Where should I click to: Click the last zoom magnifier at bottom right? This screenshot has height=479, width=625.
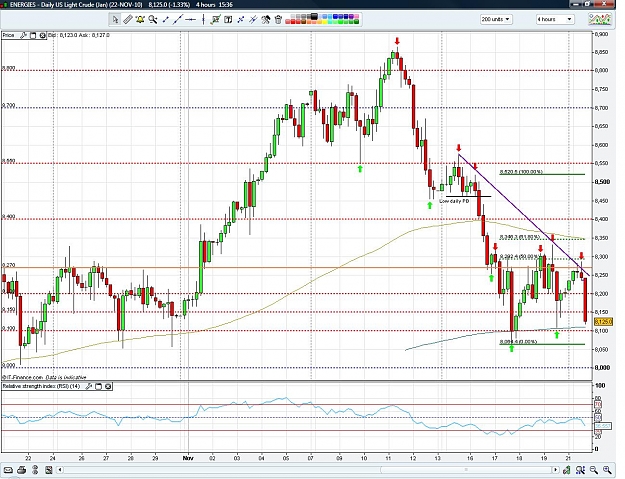pyautogui.click(x=607, y=470)
